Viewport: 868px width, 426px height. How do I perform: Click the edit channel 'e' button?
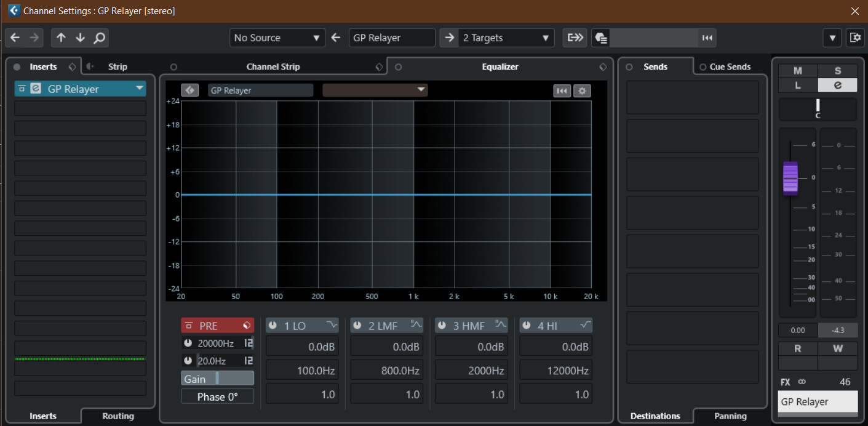tap(837, 86)
